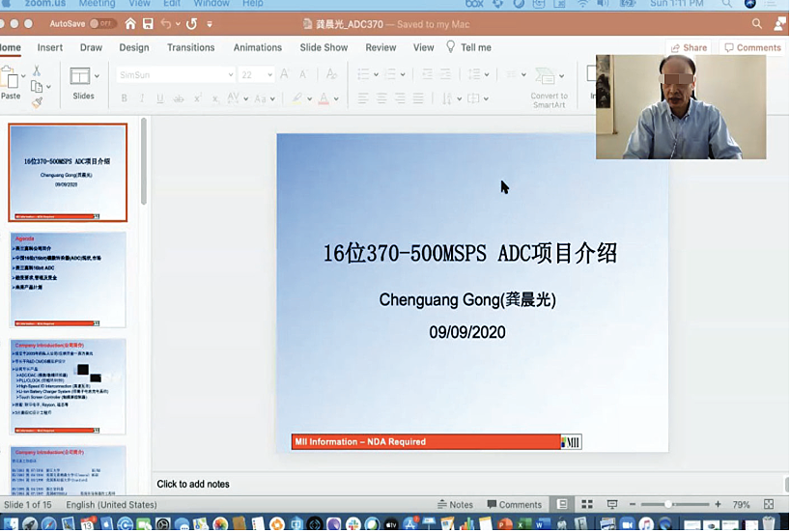
Task: Open the Insert ribbon tab
Action: pyautogui.click(x=50, y=47)
